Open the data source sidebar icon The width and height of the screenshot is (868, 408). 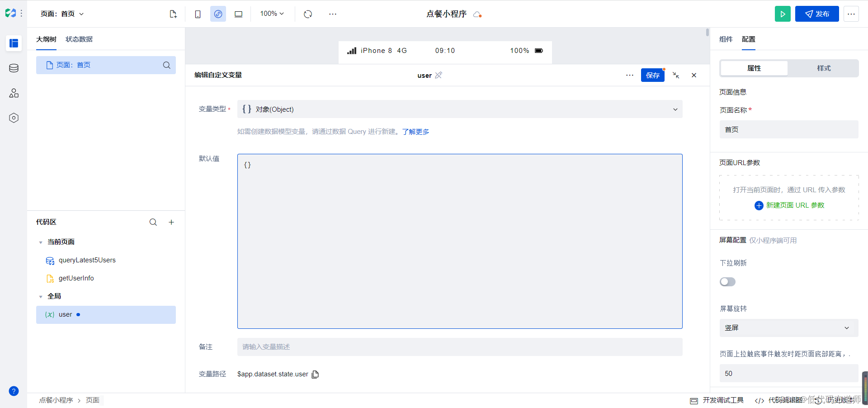[x=14, y=68]
